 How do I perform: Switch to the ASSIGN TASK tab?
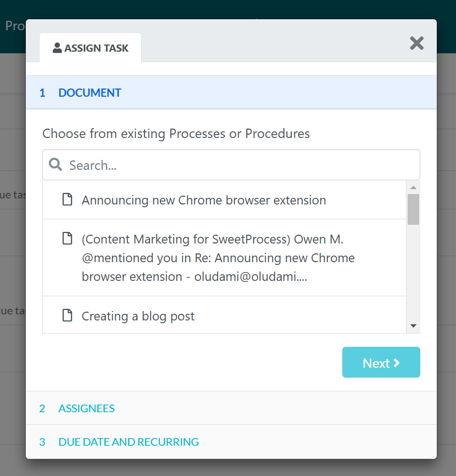(90, 47)
